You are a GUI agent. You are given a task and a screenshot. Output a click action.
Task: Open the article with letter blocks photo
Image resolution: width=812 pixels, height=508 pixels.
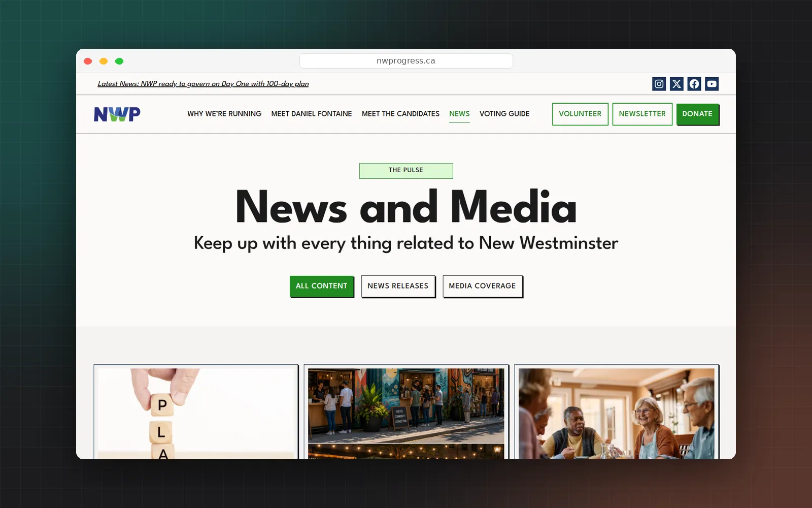pos(196,413)
